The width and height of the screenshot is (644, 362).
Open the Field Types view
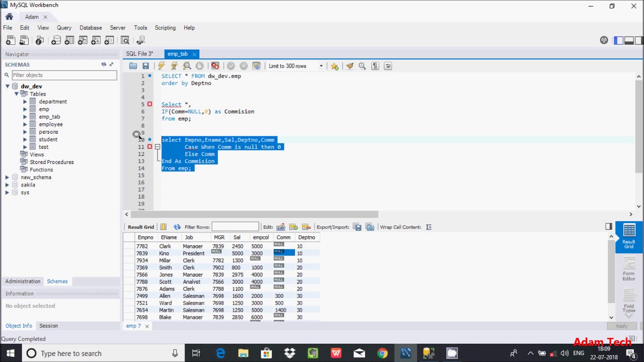(x=629, y=301)
